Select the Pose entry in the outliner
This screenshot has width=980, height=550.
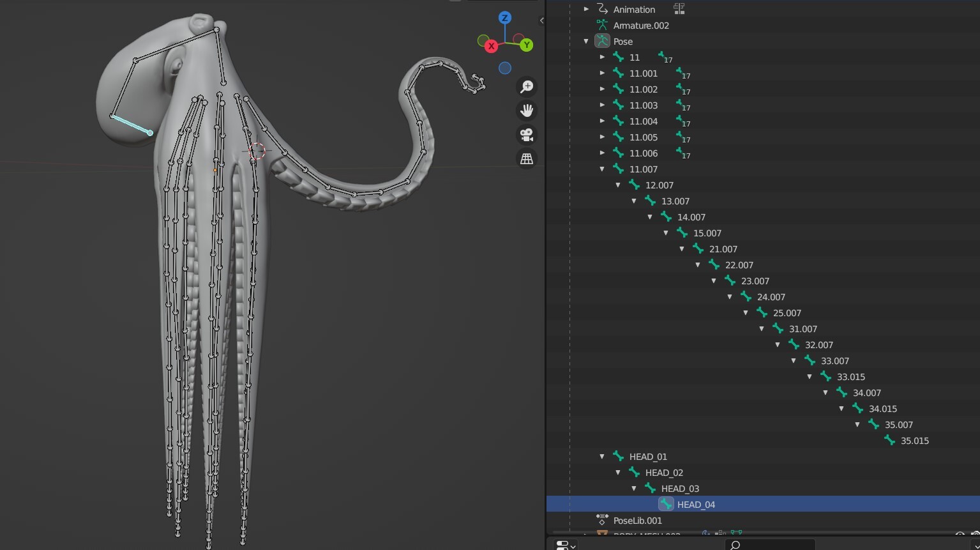623,41
